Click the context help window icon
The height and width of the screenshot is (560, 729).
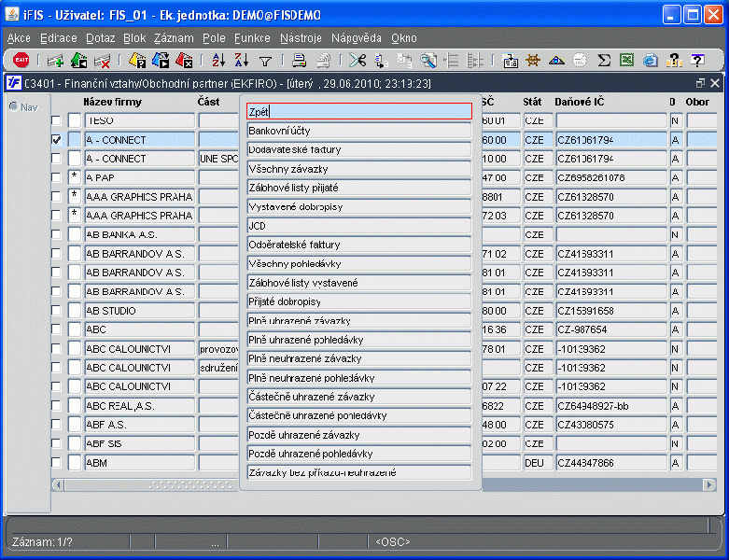(x=697, y=61)
